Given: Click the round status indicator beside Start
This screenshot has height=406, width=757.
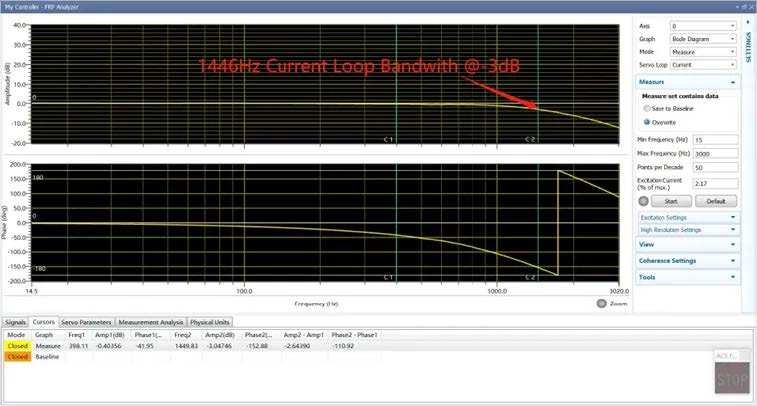Looking at the screenshot, I should [x=644, y=201].
